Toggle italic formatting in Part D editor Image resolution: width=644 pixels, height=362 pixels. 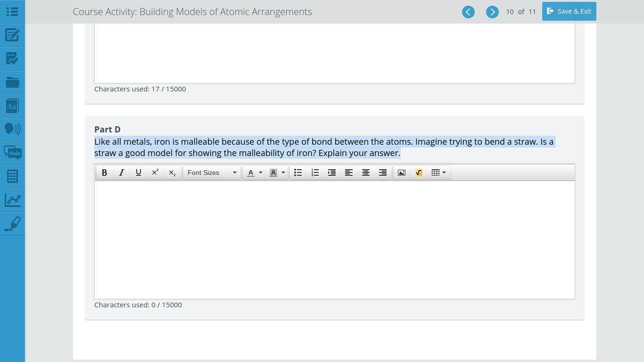(x=122, y=173)
